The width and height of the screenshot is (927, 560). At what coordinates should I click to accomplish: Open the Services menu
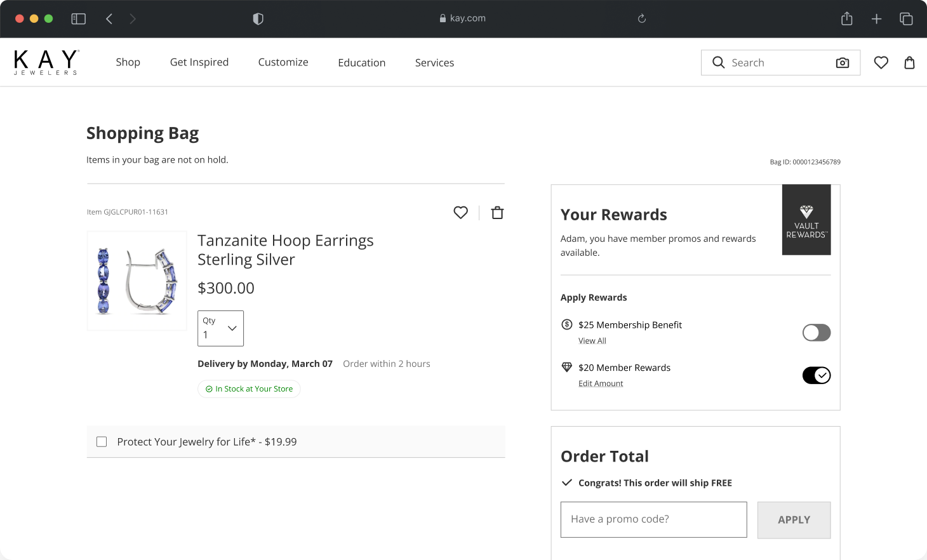434,62
